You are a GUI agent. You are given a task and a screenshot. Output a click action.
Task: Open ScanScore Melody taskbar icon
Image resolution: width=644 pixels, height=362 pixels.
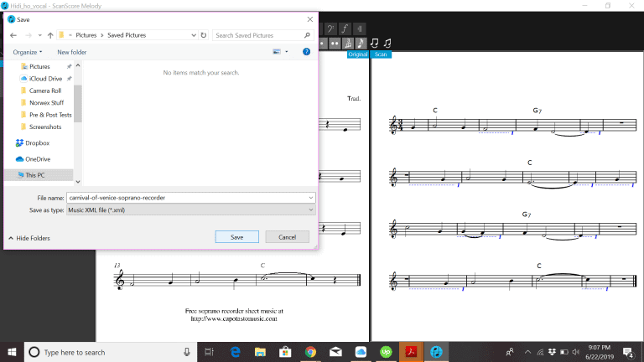436,352
